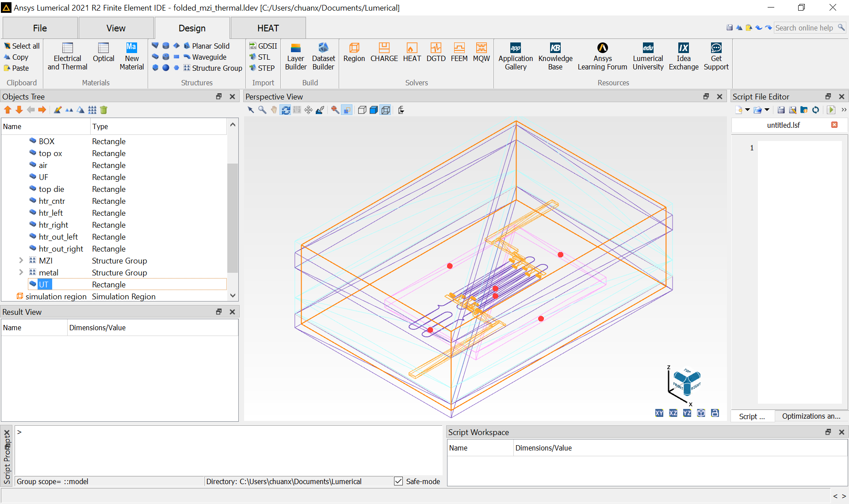Viewport: 849px width, 504px height.
Task: Add the FEEM solver
Action: pos(459,53)
